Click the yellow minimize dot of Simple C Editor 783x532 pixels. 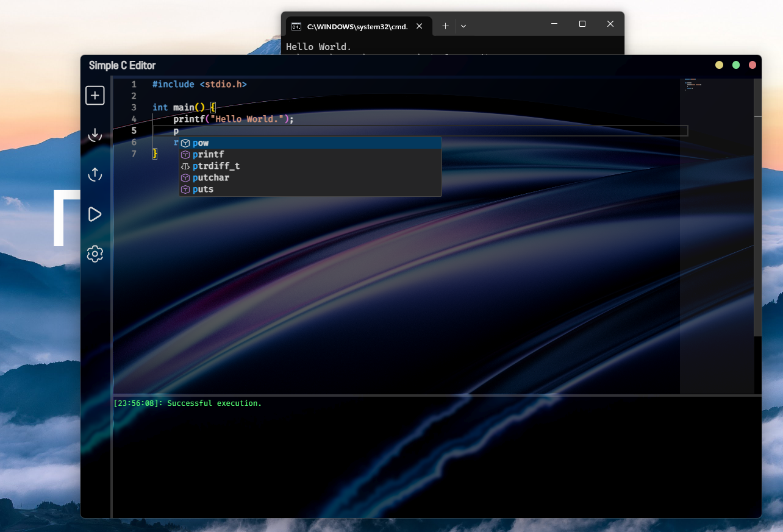[720, 65]
